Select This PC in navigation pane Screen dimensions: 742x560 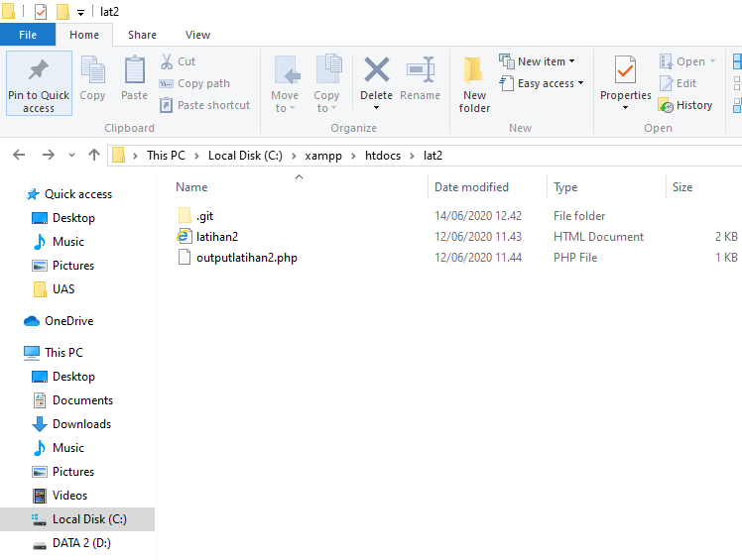(x=63, y=353)
